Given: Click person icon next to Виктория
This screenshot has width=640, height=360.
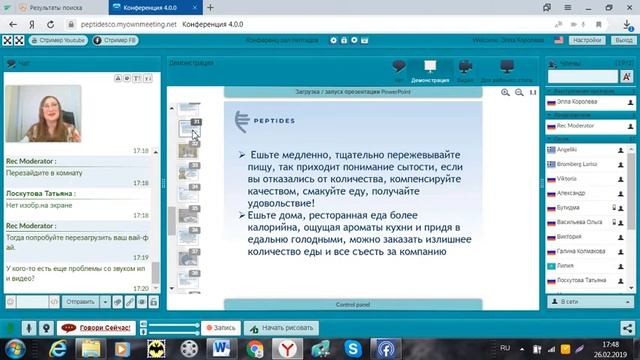Looking at the screenshot, I should pos(620,237).
